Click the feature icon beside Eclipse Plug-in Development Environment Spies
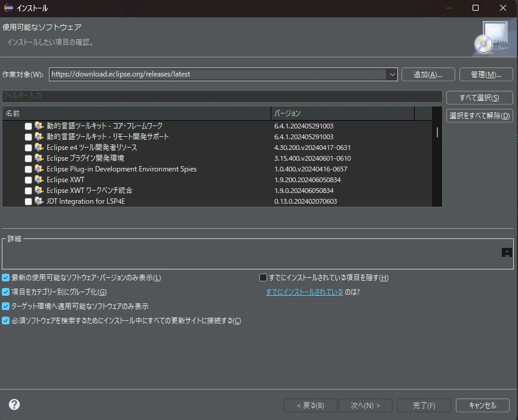 (x=39, y=169)
